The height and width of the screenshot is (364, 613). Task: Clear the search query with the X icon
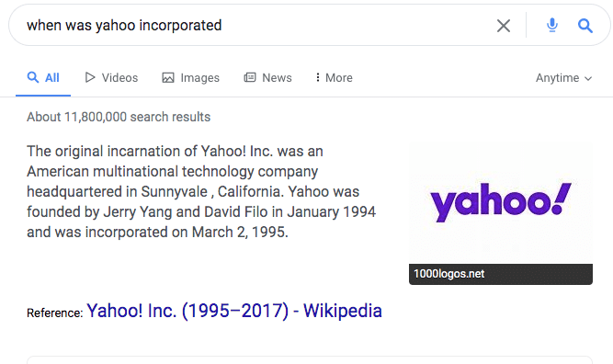click(504, 26)
